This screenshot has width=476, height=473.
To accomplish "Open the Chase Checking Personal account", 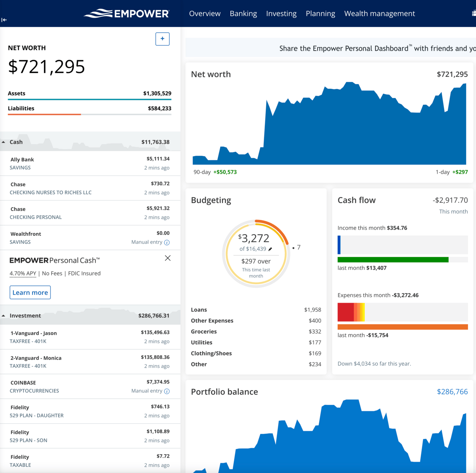I will point(90,213).
